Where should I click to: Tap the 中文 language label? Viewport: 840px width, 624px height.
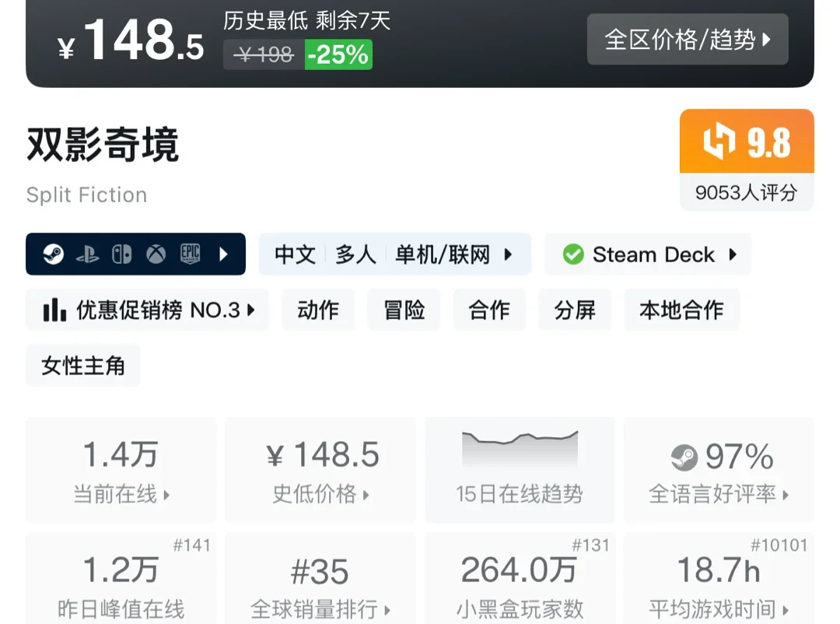click(x=295, y=254)
